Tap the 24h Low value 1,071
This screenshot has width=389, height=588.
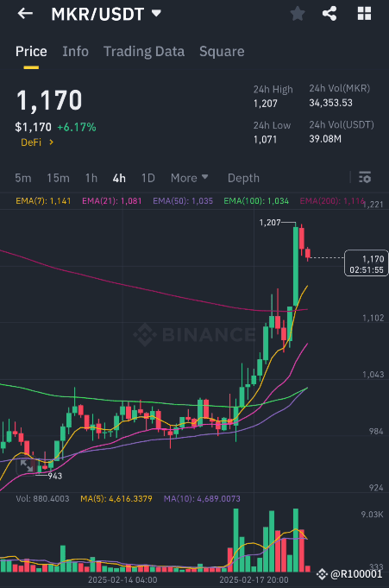point(265,140)
